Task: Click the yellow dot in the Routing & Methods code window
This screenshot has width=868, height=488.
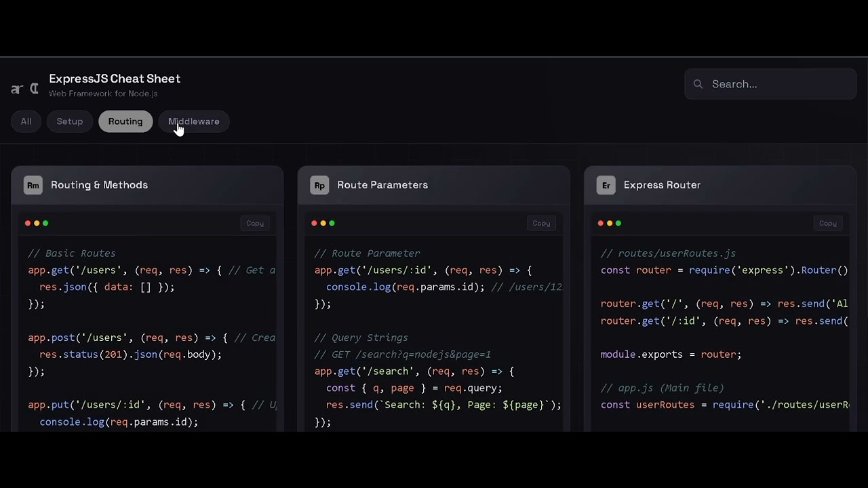Action: click(x=37, y=223)
